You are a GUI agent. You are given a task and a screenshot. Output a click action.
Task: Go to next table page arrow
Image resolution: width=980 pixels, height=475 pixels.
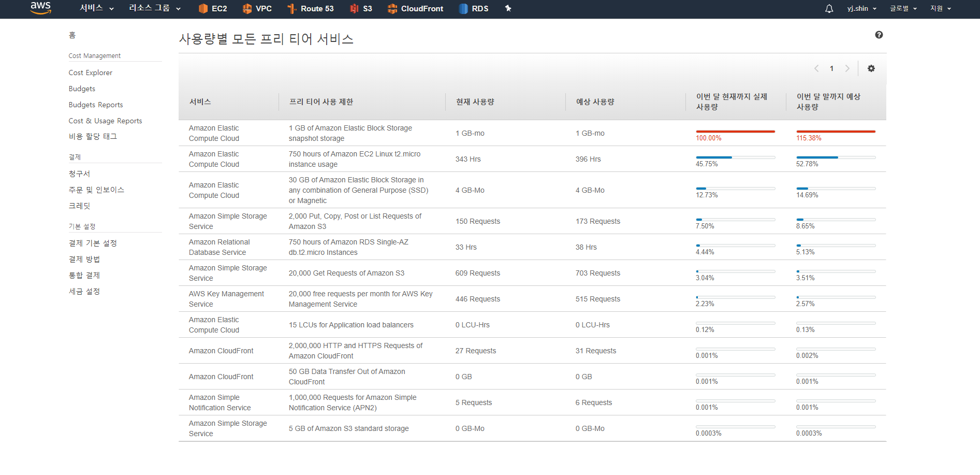point(847,68)
